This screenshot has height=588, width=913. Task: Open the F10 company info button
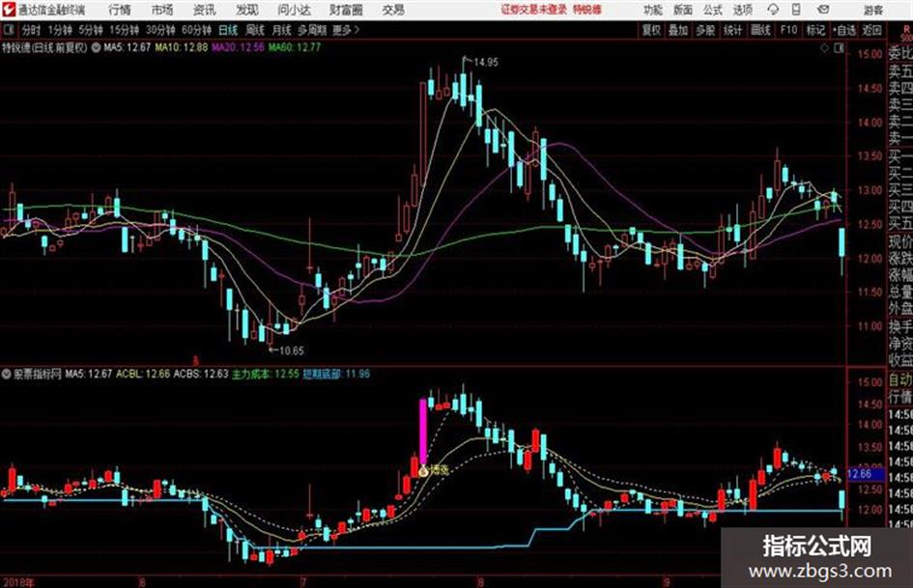788,30
